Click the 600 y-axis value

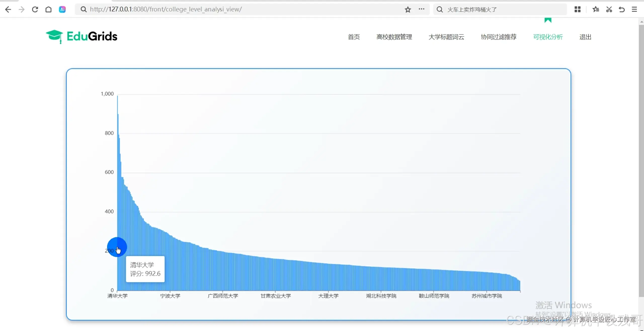(109, 172)
